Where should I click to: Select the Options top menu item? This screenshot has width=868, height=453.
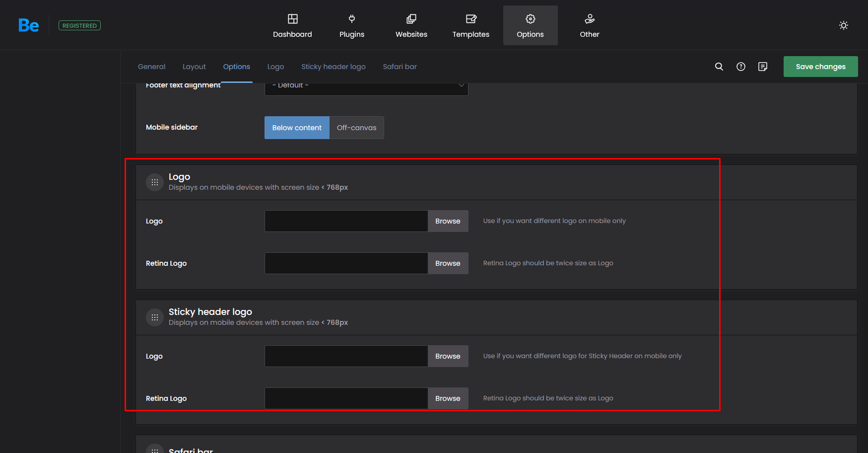coord(530,25)
